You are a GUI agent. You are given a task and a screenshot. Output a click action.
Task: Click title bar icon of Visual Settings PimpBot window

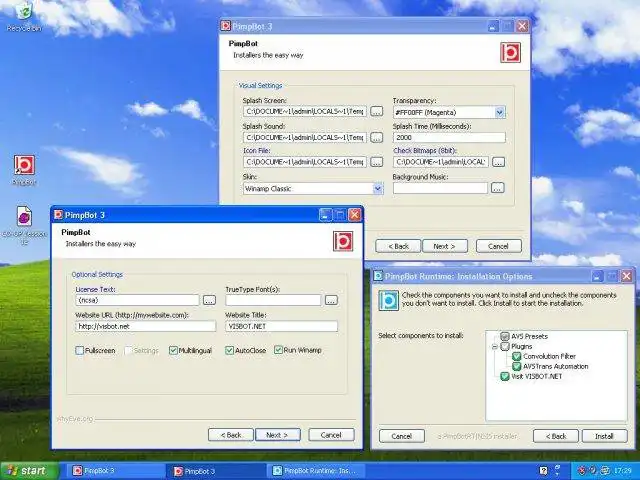click(x=225, y=26)
